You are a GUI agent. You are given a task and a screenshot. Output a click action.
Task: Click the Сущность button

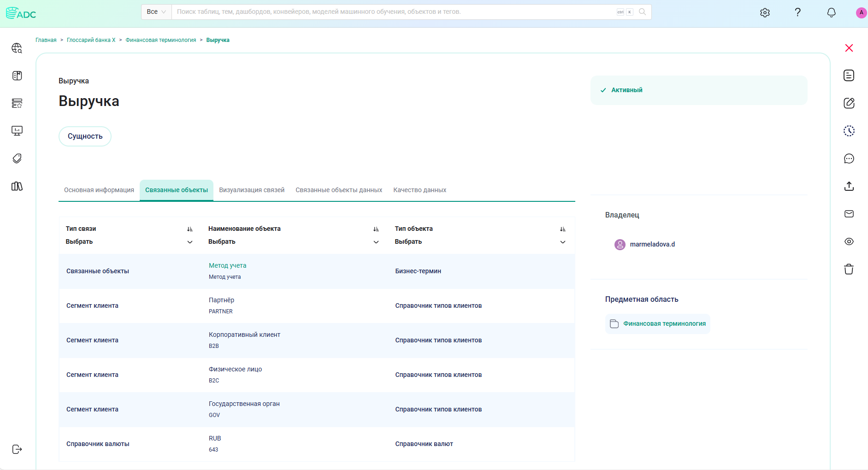tap(85, 136)
